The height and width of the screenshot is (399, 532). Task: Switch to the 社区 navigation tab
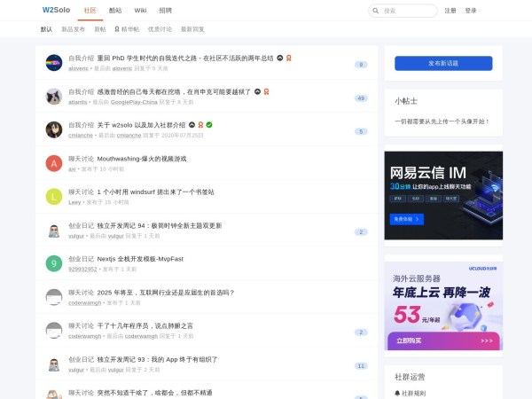[90, 11]
